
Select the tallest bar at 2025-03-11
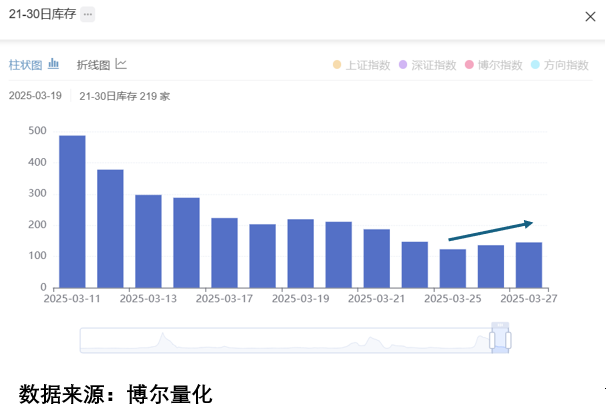(x=72, y=211)
